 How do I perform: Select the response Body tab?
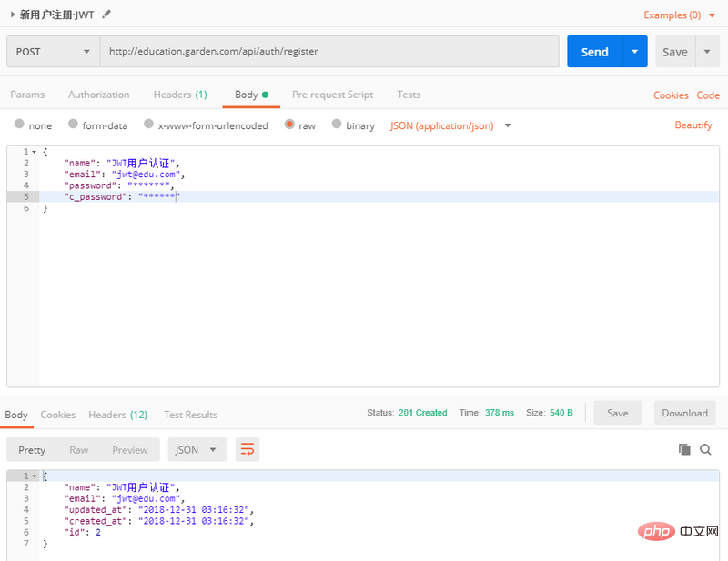tap(16, 415)
